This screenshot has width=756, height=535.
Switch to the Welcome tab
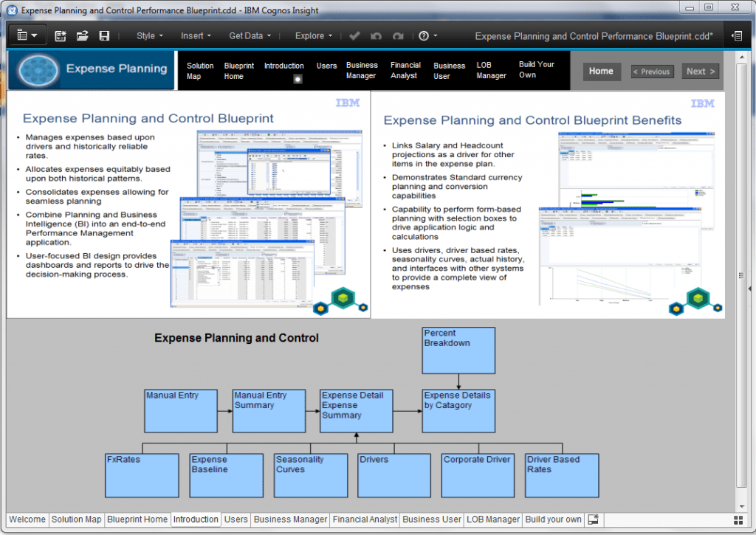coord(27,520)
